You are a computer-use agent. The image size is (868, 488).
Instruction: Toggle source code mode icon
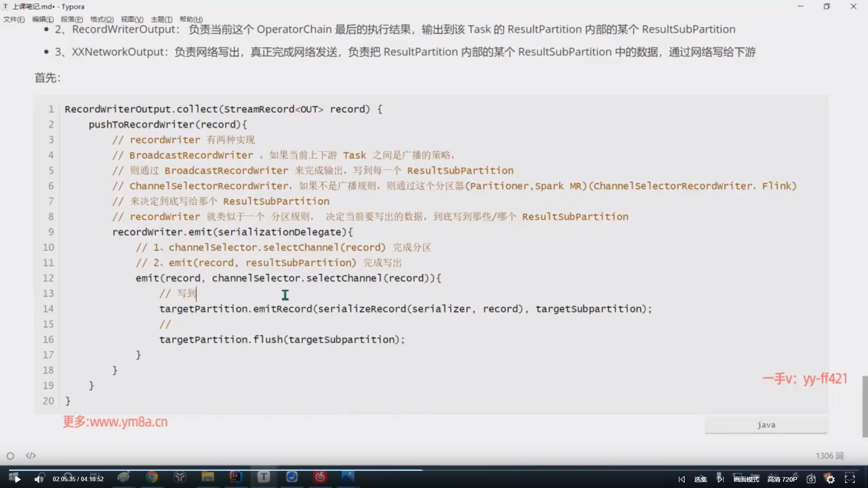click(x=31, y=455)
